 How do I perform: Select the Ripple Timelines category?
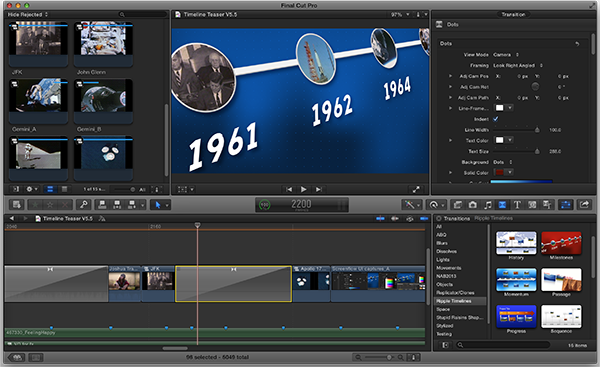pos(460,301)
